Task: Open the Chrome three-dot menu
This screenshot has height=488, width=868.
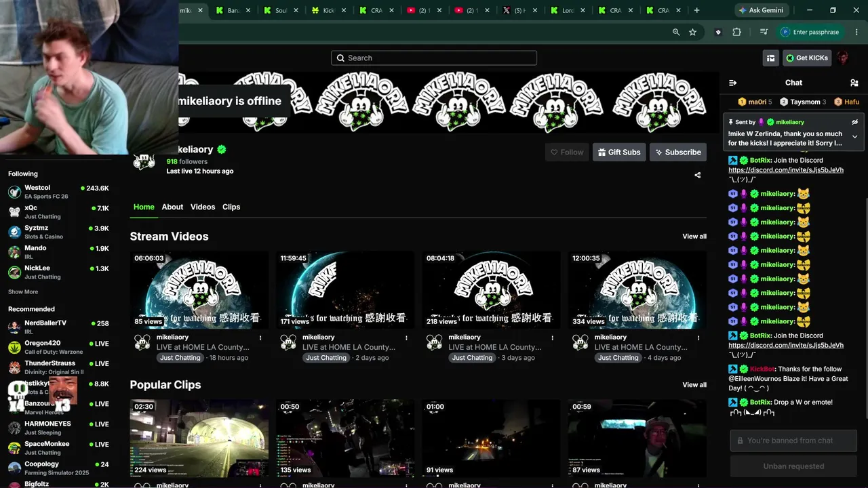Action: (x=855, y=32)
